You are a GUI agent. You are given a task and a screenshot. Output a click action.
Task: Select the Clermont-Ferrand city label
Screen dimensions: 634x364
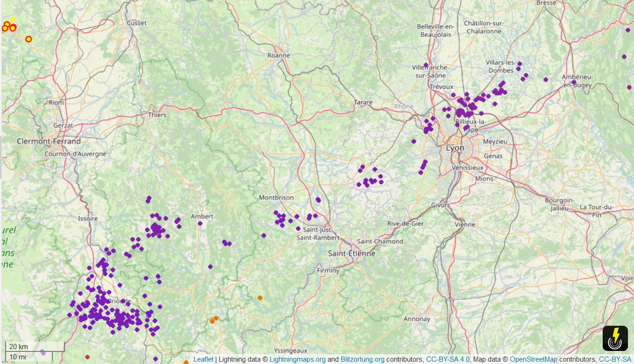pyautogui.click(x=49, y=141)
